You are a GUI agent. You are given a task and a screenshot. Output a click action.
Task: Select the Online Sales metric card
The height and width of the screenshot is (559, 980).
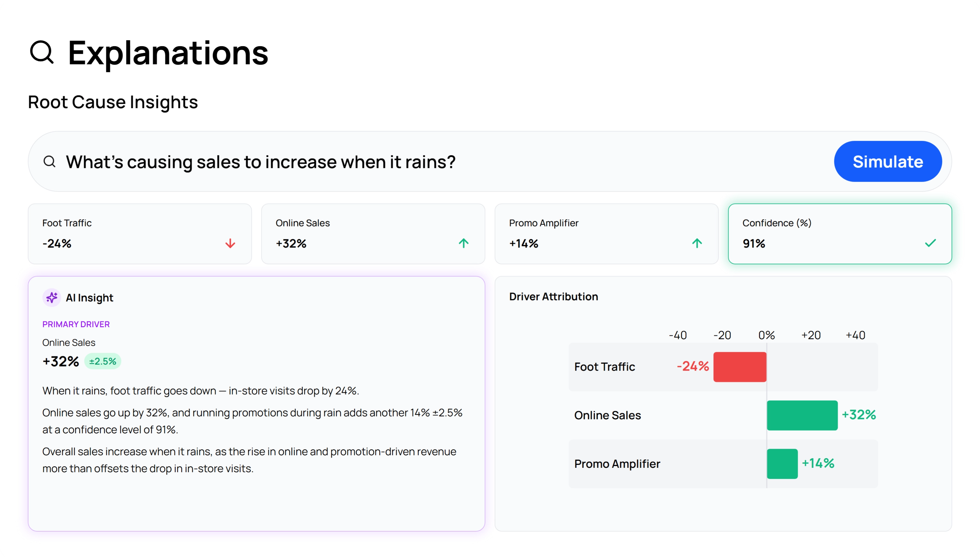click(373, 233)
